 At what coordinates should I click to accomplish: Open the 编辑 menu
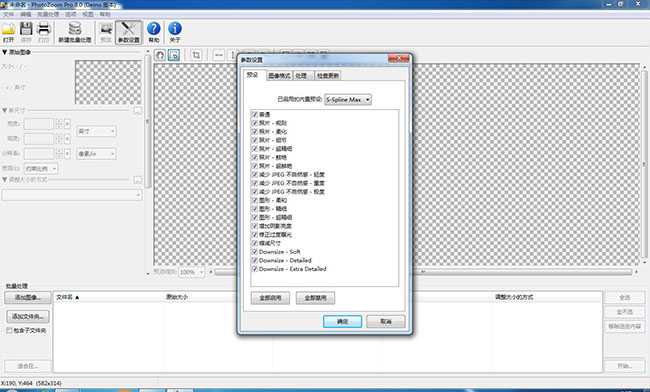[26, 14]
